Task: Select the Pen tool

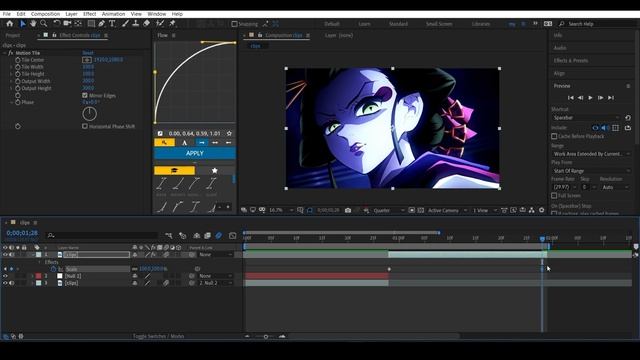Action: [102, 24]
